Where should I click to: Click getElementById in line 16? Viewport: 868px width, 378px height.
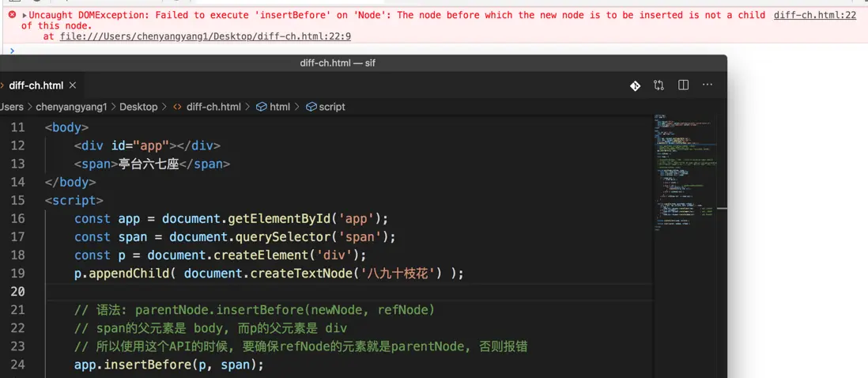click(278, 218)
